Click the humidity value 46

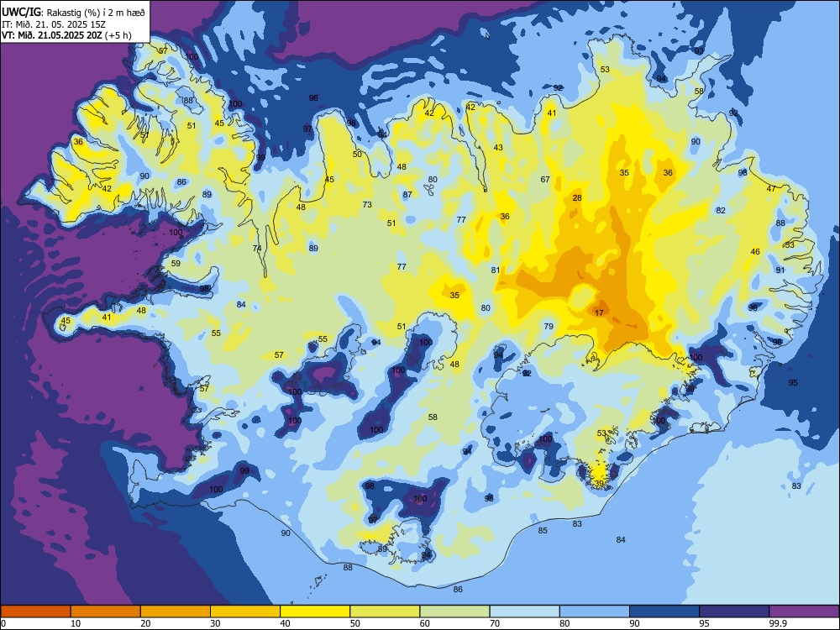[755, 252]
